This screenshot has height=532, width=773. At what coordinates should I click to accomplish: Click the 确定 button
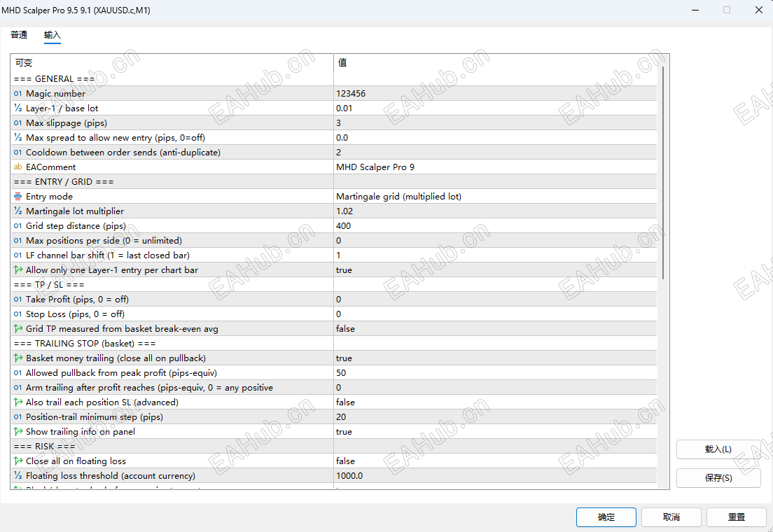(606, 517)
